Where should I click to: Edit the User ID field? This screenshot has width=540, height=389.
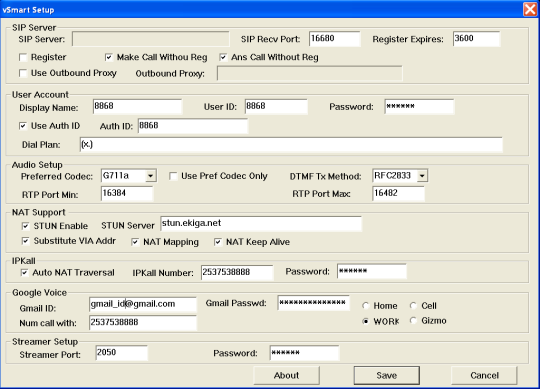pyautogui.click(x=276, y=106)
